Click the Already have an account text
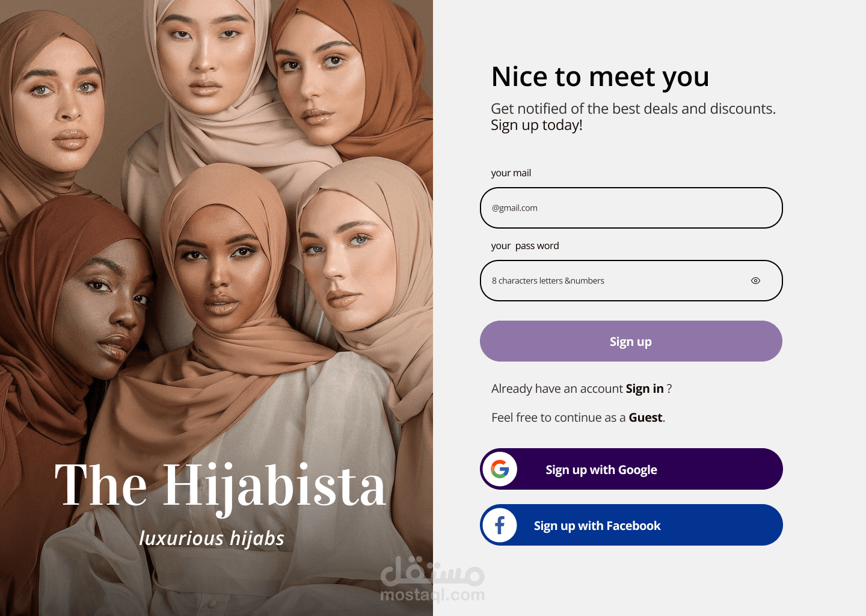866x616 pixels. [557, 389]
